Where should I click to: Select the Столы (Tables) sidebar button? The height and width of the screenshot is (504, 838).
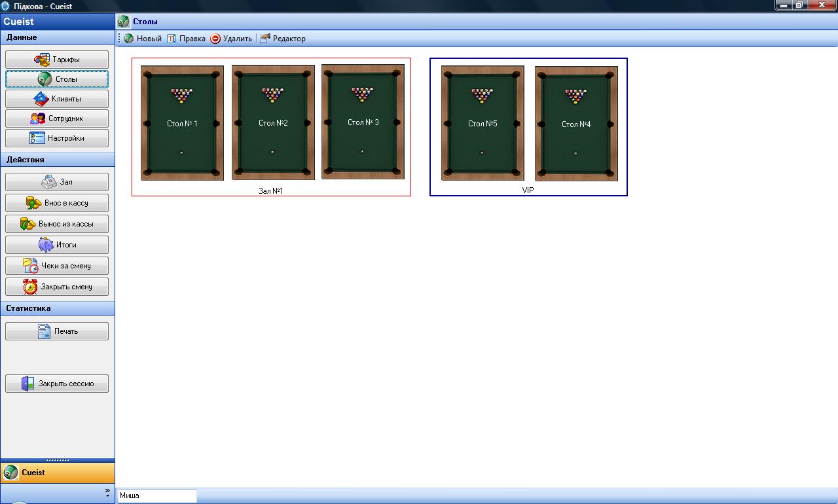tap(57, 79)
